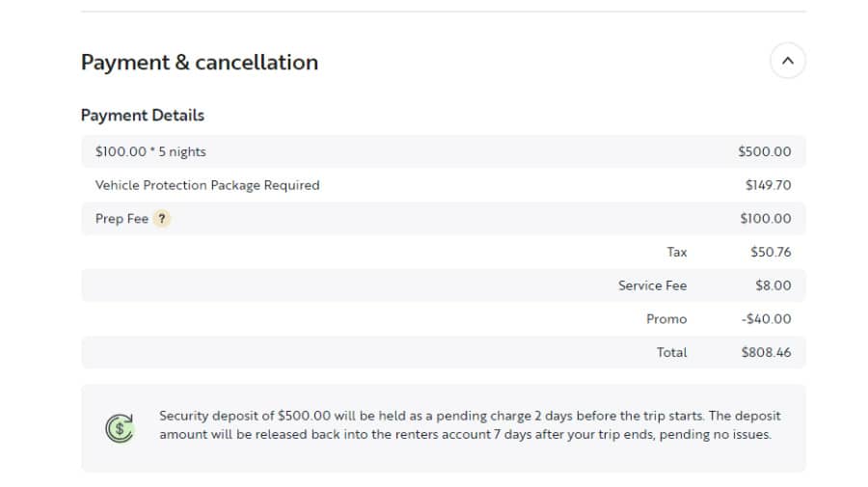Viewport: 868px width, 487px height.
Task: Click the Promo label
Action: tap(666, 319)
